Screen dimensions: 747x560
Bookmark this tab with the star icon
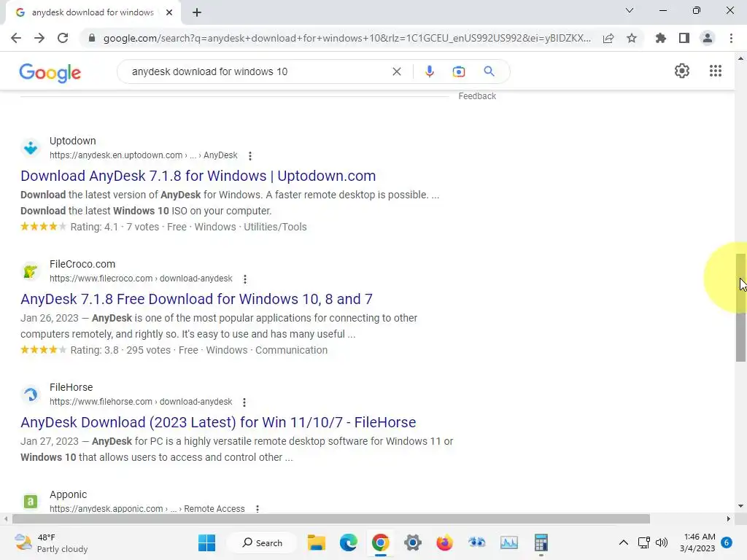pos(632,38)
